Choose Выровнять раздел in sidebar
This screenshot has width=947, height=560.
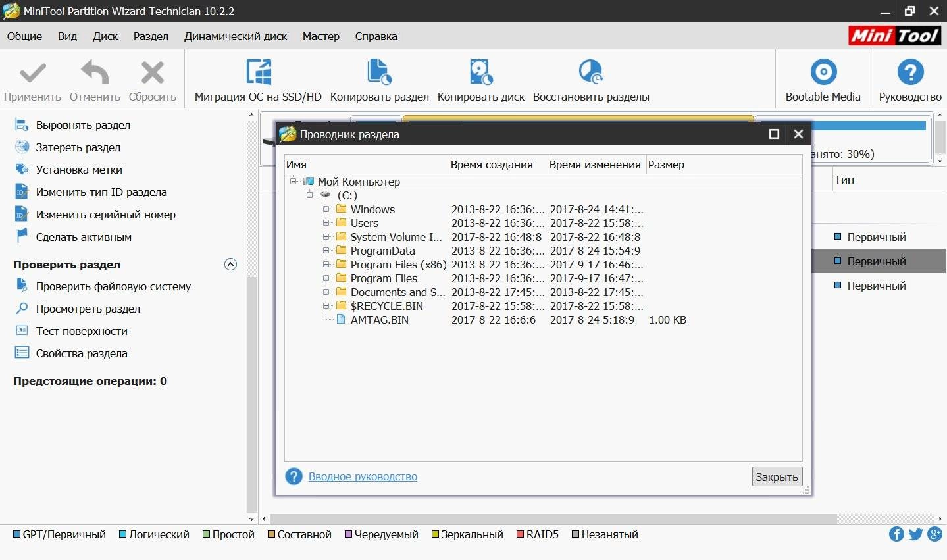83,125
